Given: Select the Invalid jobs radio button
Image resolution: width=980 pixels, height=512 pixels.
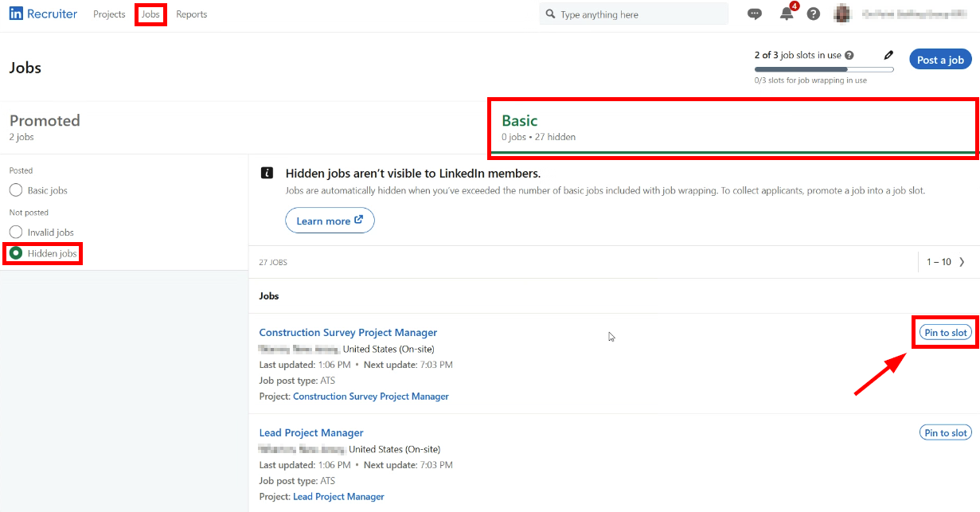Looking at the screenshot, I should point(16,233).
